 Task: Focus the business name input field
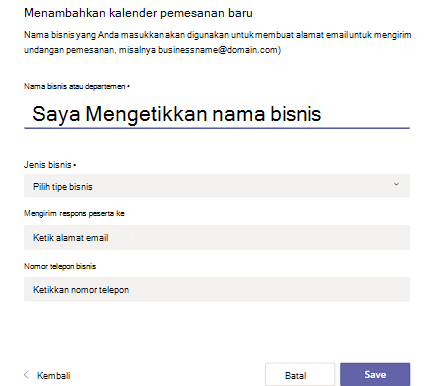tap(217, 114)
